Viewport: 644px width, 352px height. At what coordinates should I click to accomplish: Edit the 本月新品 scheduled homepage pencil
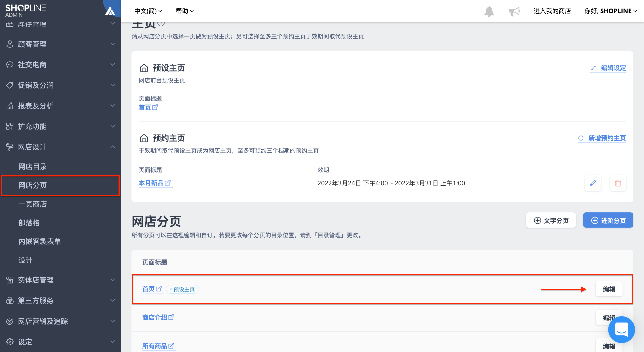[593, 183]
